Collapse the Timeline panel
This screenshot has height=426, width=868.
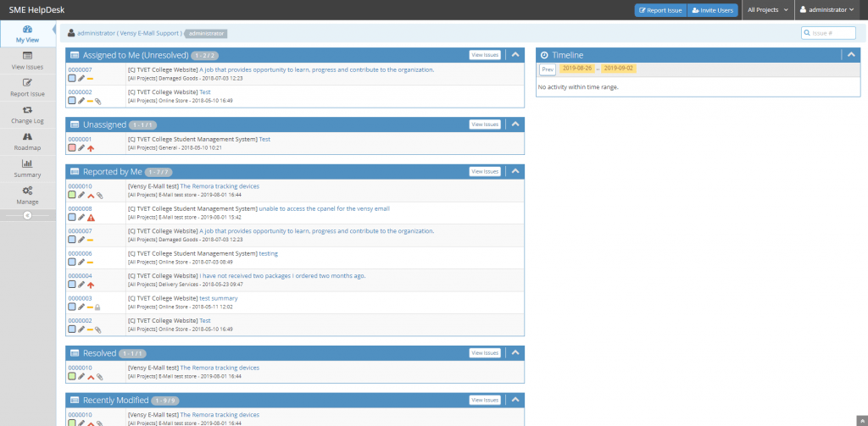pos(851,55)
